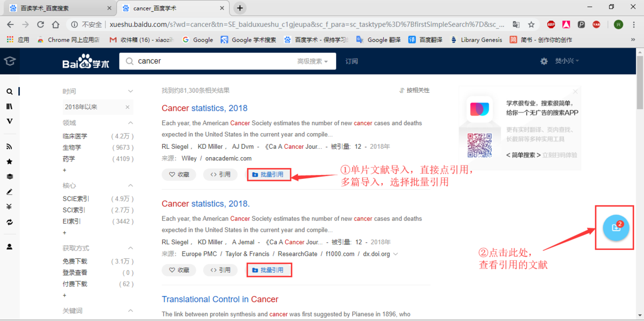The width and height of the screenshot is (644, 321).
Task: Open the YAB extension icon
Action: click(x=596, y=24)
